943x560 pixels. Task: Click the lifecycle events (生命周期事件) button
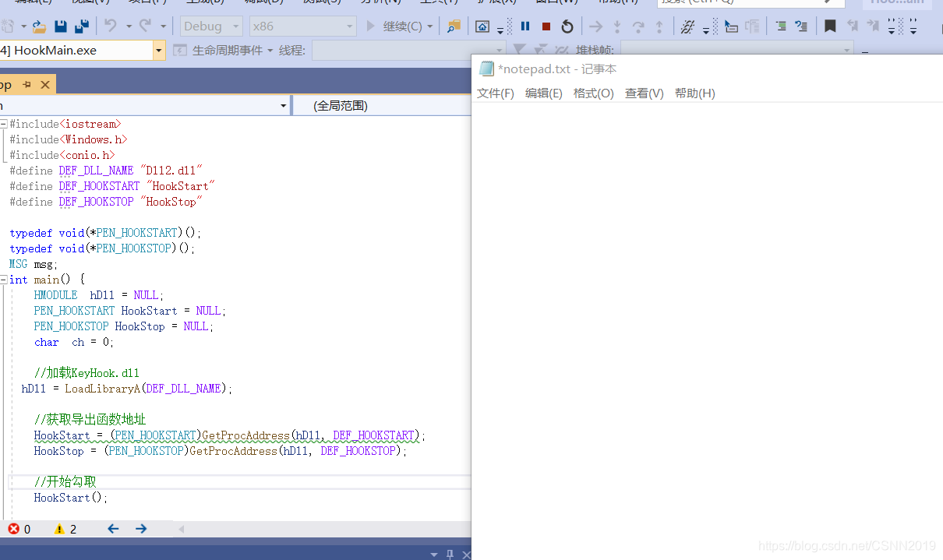click(x=222, y=51)
